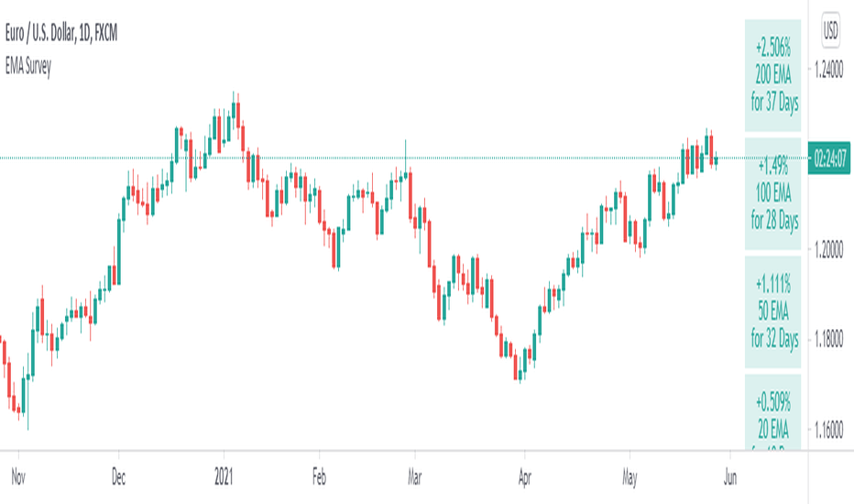854x504 pixels.
Task: Click the 1.24000 price axis label
Action: [x=828, y=71]
